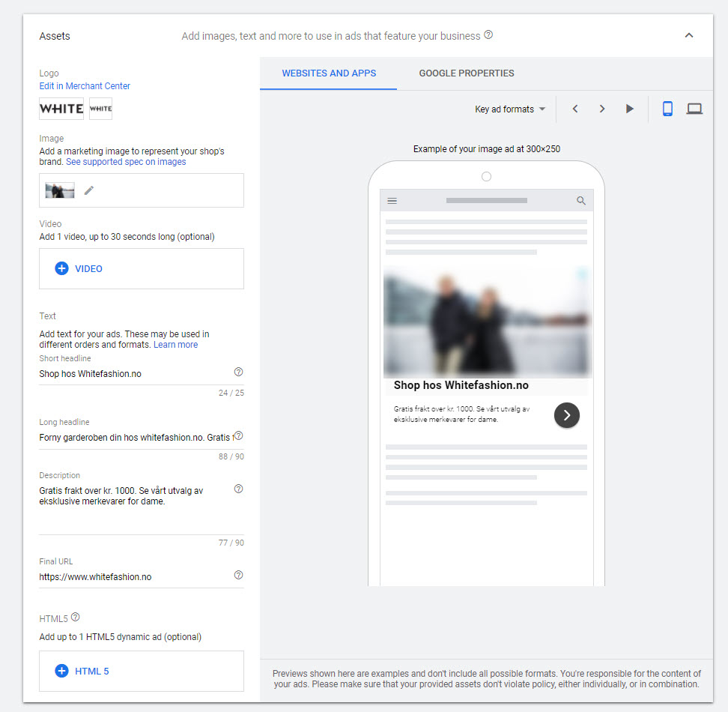The image size is (728, 712).
Task: Switch to Google Properties tab
Action: click(466, 73)
